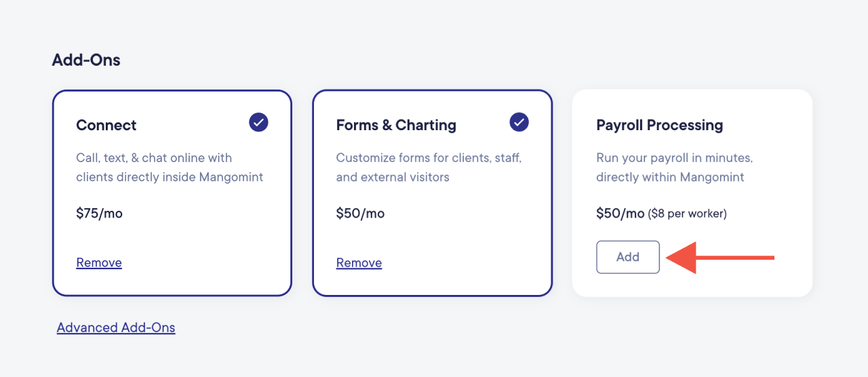
Task: Click the Add-Ons section heading
Action: 86,60
